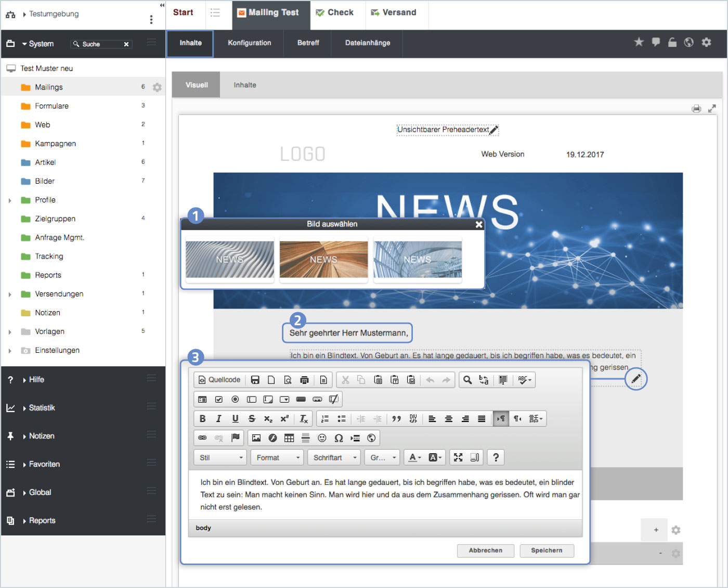The width and height of the screenshot is (728, 588).
Task: Click the unlock padlock icon in the dark bar
Action: pos(672,42)
